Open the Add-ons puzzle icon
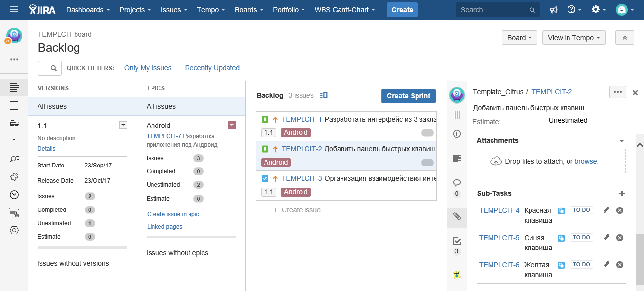The image size is (644, 291). pos(14,176)
